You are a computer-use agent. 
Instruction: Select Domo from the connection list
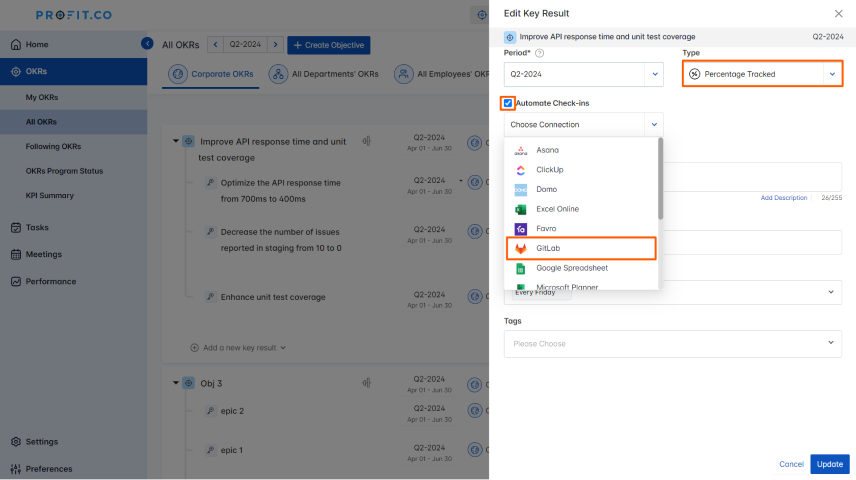581,189
